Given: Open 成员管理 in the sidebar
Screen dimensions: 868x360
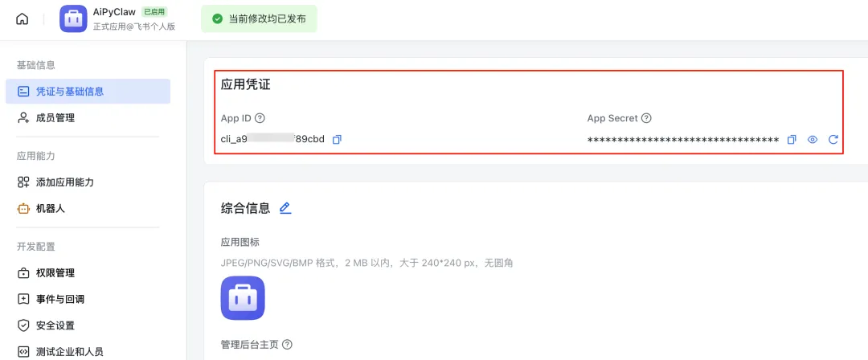Looking at the screenshot, I should [55, 118].
